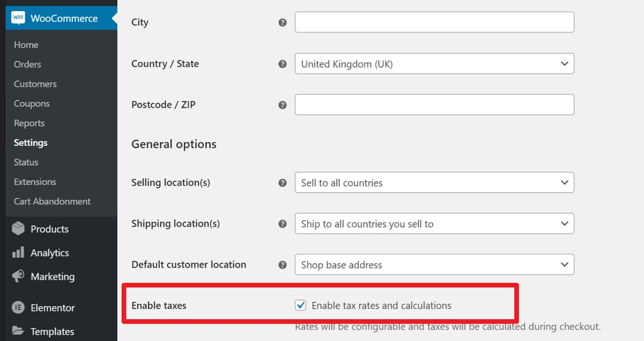Expand the Default customer location dropdown
Viewport: 644px width, 341px height.
(434, 265)
